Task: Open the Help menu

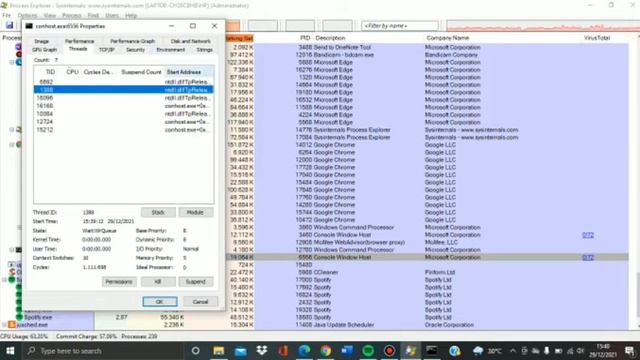Action: click(131, 16)
